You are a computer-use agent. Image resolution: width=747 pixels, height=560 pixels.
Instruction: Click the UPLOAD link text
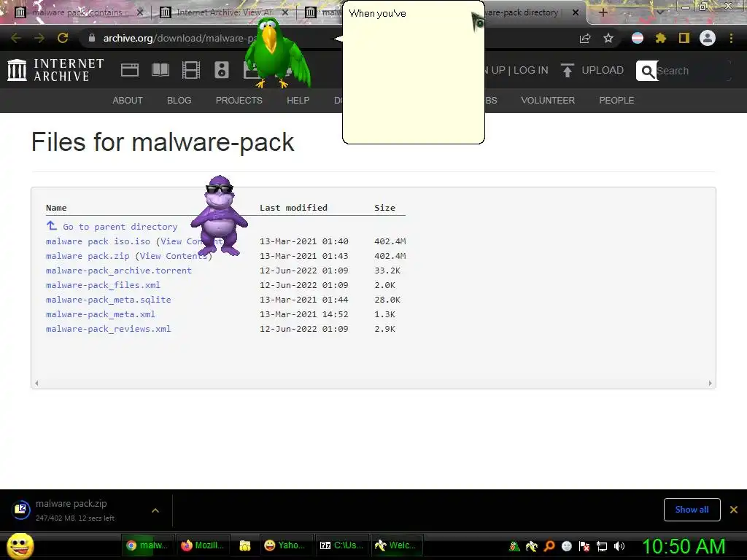(603, 70)
